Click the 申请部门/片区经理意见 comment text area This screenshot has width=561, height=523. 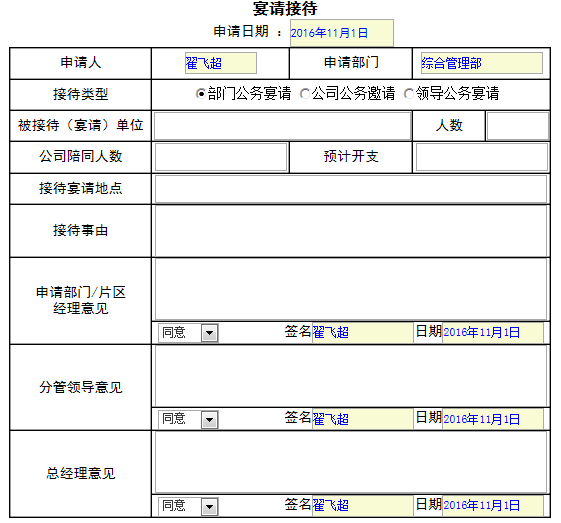[351, 289]
